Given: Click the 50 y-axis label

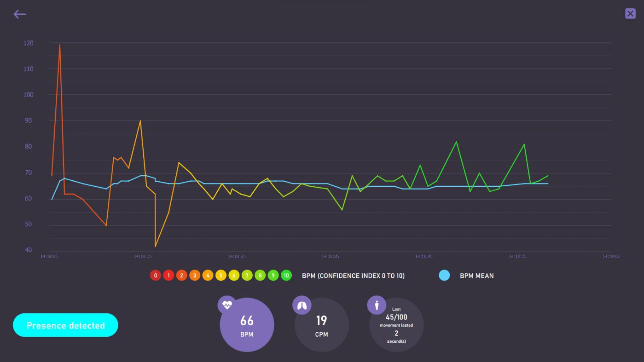Looking at the screenshot, I should (29, 224).
